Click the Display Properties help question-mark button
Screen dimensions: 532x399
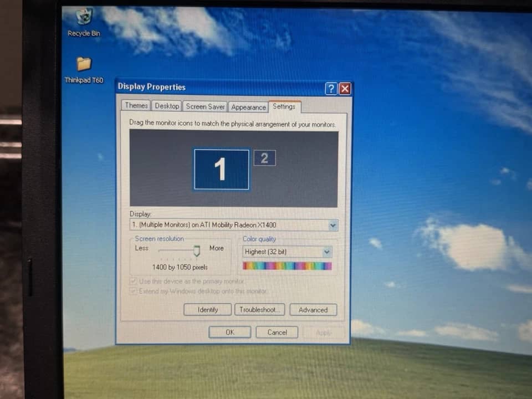coord(331,89)
